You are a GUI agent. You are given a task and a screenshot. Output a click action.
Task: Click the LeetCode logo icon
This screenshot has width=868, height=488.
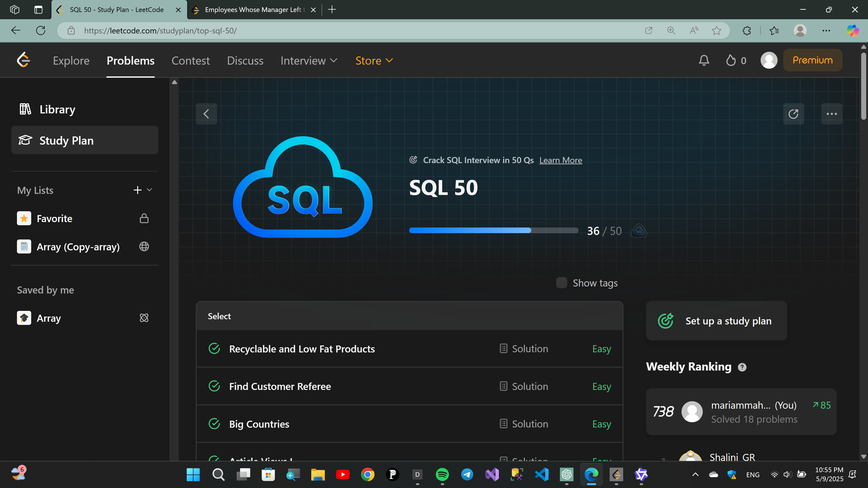pos(24,60)
